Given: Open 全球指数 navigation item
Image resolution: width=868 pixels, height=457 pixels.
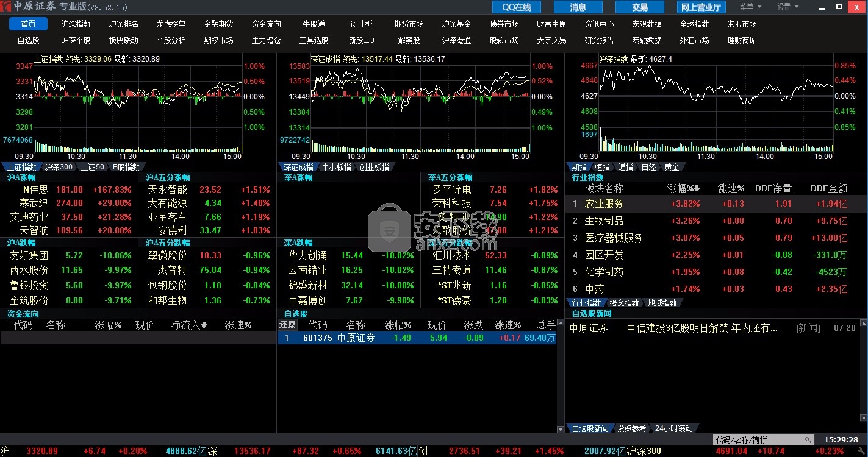Looking at the screenshot, I should pyautogui.click(x=695, y=24).
